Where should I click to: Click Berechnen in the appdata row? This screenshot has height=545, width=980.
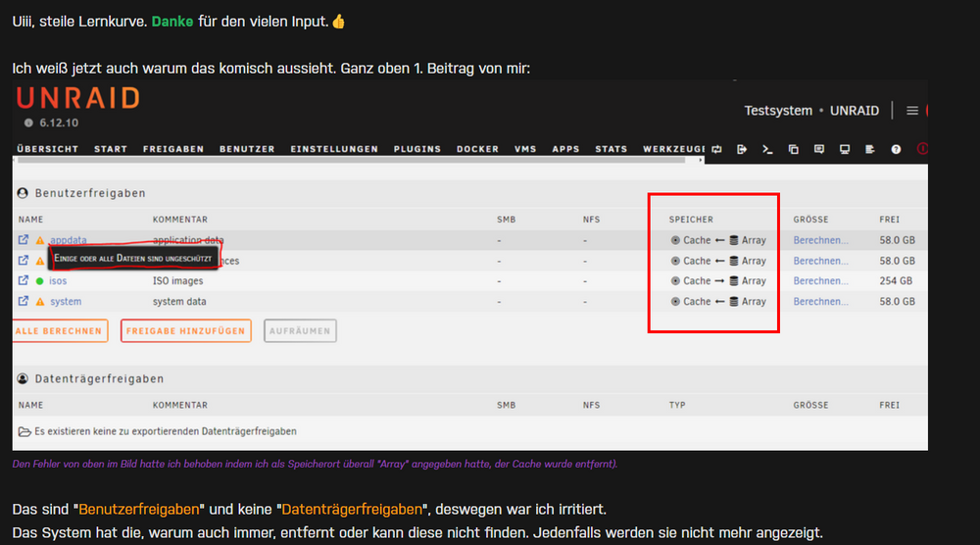click(x=820, y=240)
